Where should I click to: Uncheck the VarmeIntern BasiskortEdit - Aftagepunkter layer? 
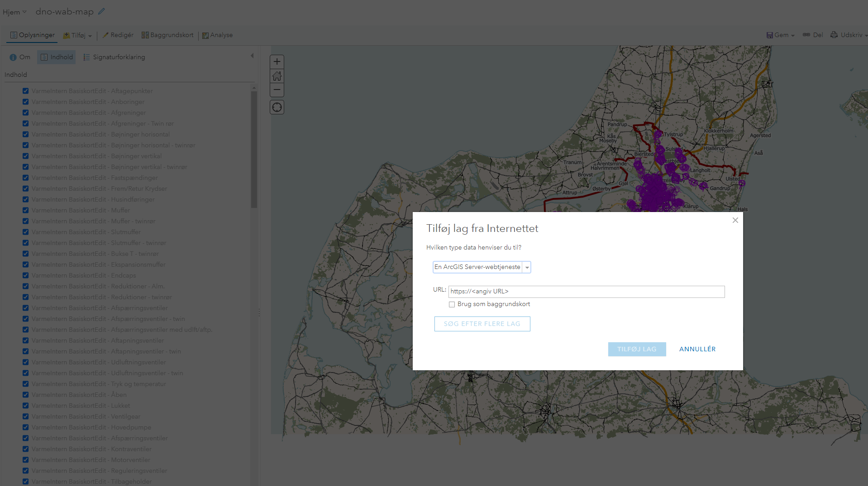click(x=25, y=91)
